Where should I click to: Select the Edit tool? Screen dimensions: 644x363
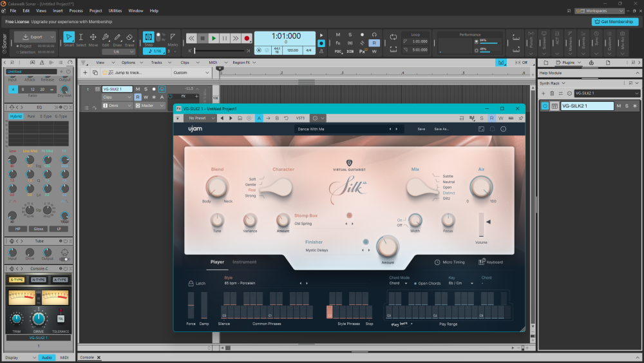106,37
